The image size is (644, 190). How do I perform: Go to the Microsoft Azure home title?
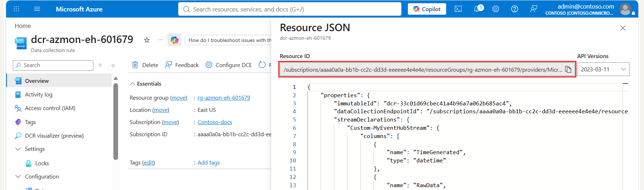point(79,9)
